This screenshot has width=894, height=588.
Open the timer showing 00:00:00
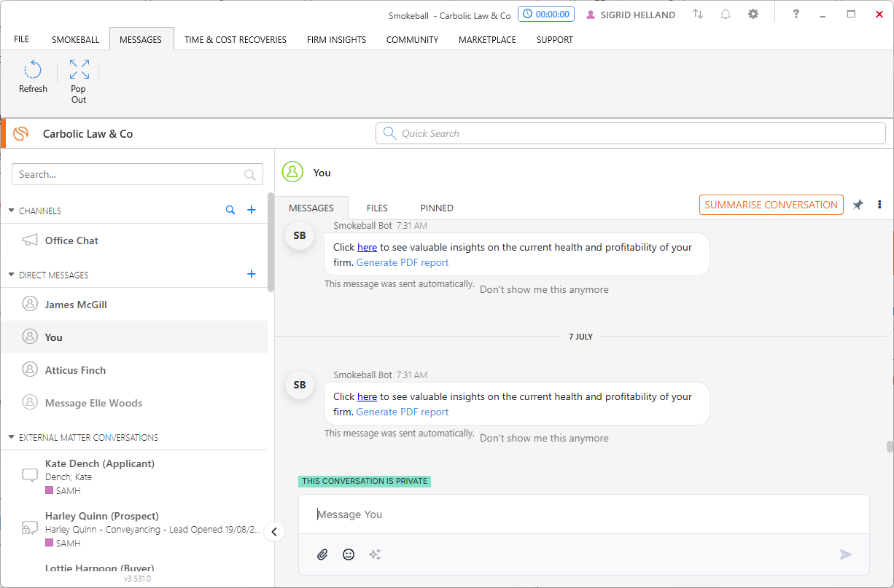(x=546, y=15)
